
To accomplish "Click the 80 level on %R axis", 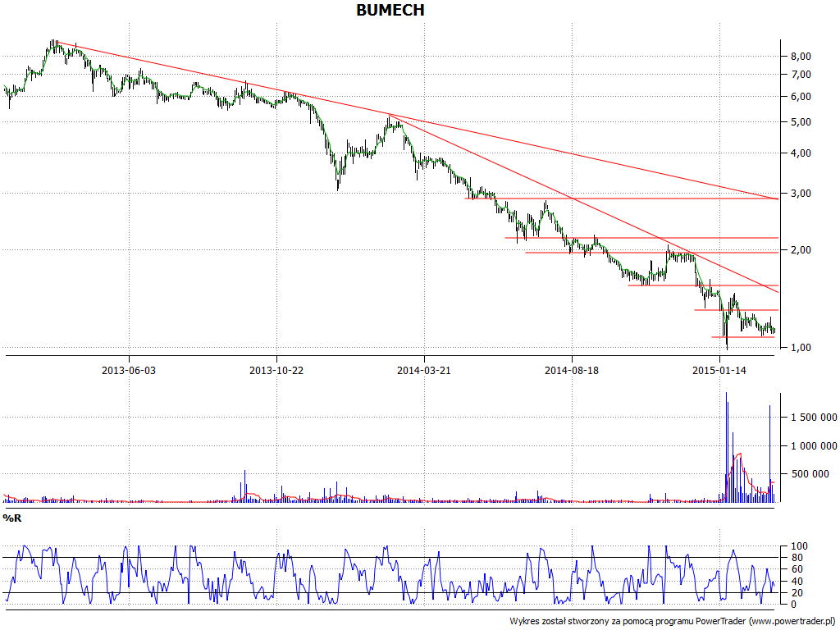I will [797, 558].
